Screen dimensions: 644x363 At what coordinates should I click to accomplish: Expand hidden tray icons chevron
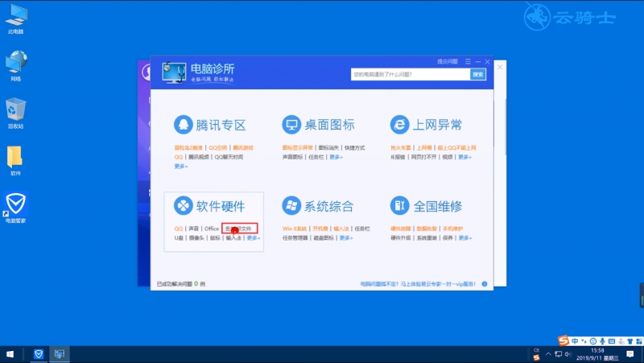(548, 354)
